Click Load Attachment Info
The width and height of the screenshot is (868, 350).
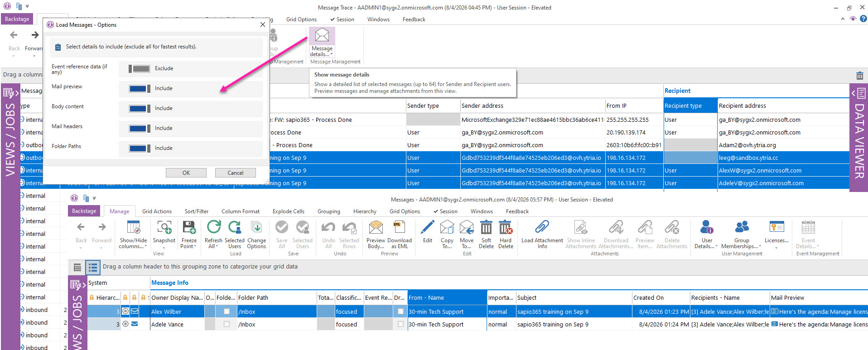coord(542,235)
